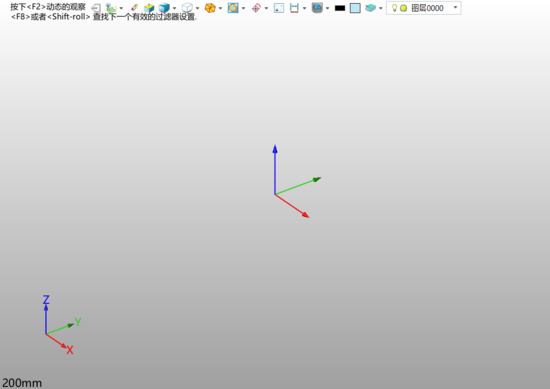The height and width of the screenshot is (389, 550).
Task: Open dropdown arrow beside shaded cube icon
Action: click(174, 8)
